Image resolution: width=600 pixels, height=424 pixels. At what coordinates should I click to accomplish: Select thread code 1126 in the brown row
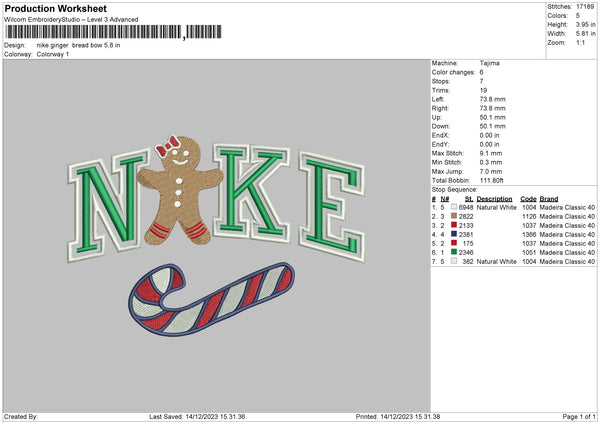tap(529, 217)
